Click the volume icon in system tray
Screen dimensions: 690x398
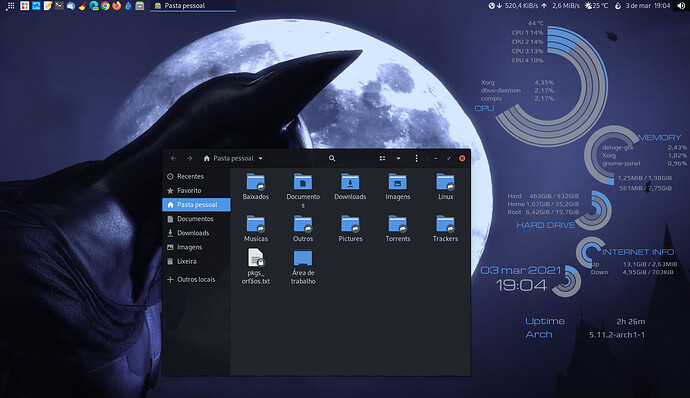tap(681, 6)
